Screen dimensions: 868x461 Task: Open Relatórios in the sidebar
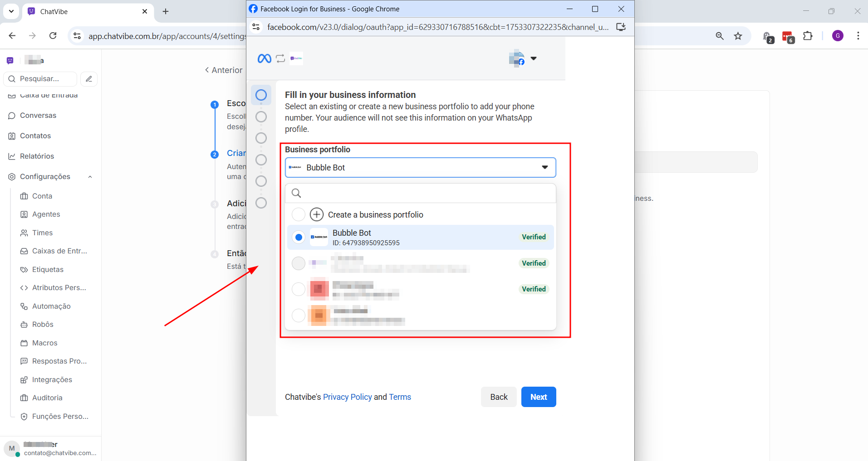[37, 156]
